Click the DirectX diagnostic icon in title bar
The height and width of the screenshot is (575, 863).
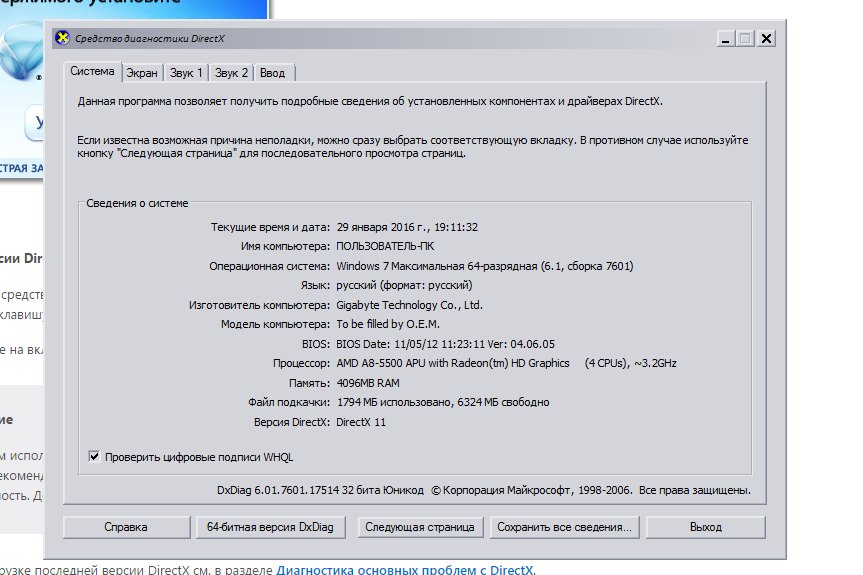tap(62, 38)
